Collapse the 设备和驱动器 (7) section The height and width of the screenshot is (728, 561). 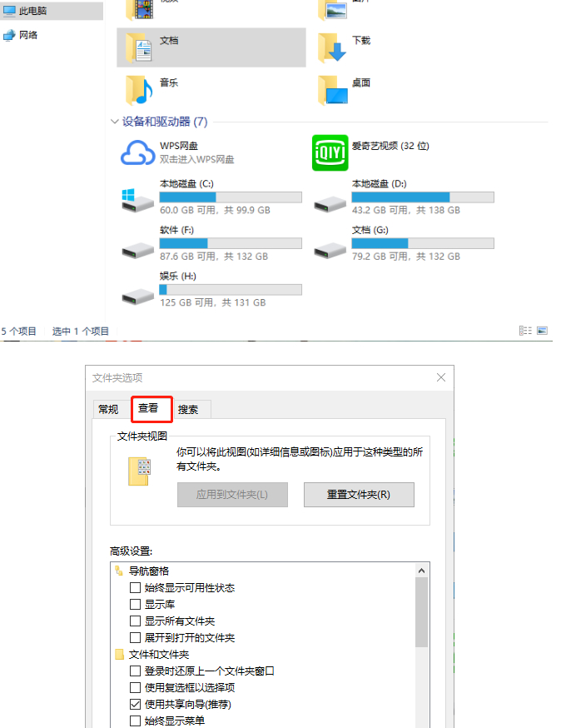[x=115, y=122]
